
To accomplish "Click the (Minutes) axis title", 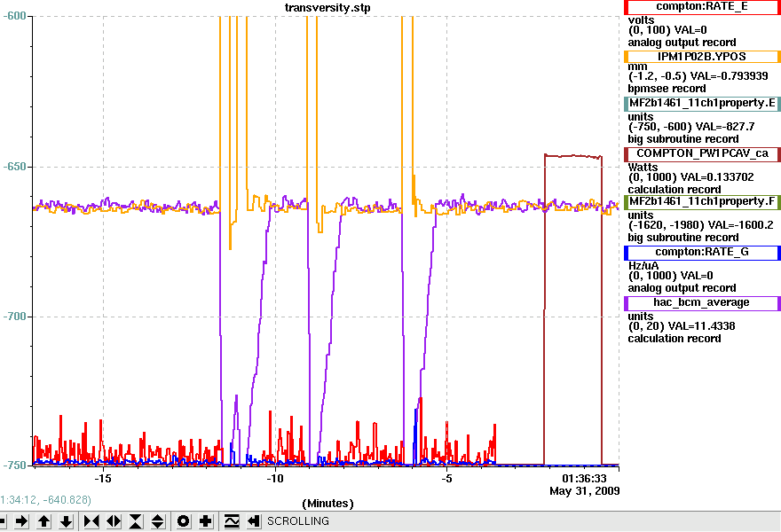I will pyautogui.click(x=327, y=504).
